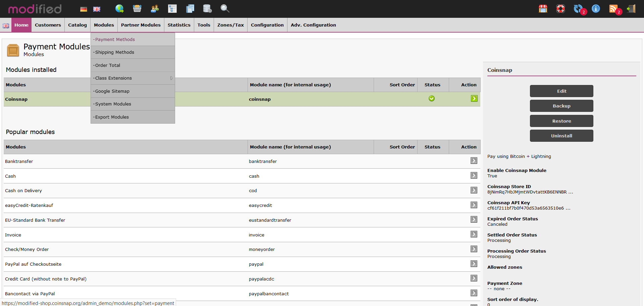Select Export Modules in the dropdown

coord(133,117)
